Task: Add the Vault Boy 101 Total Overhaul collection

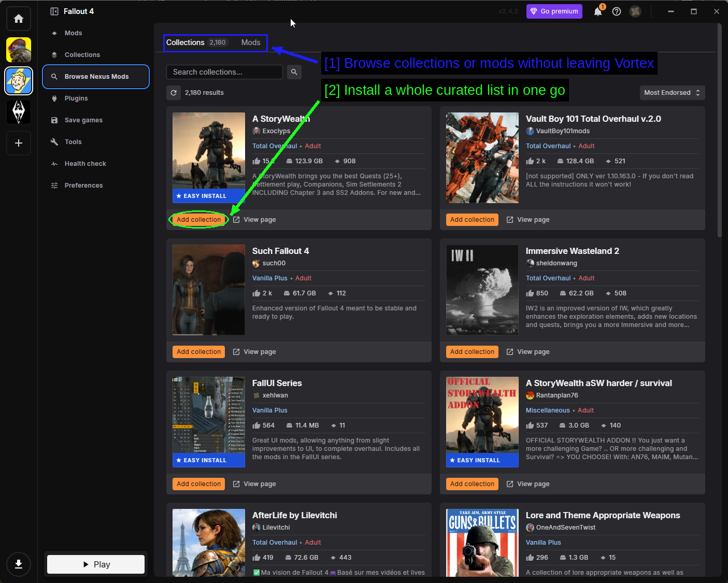Action: [472, 220]
